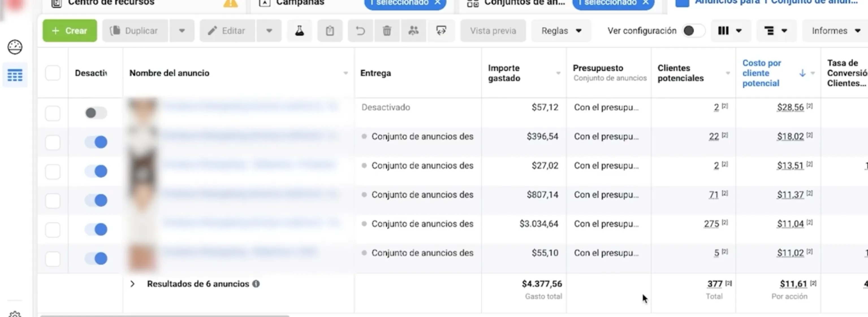Click the Vista previa button
Image resolution: width=868 pixels, height=317 pixels.
point(493,31)
